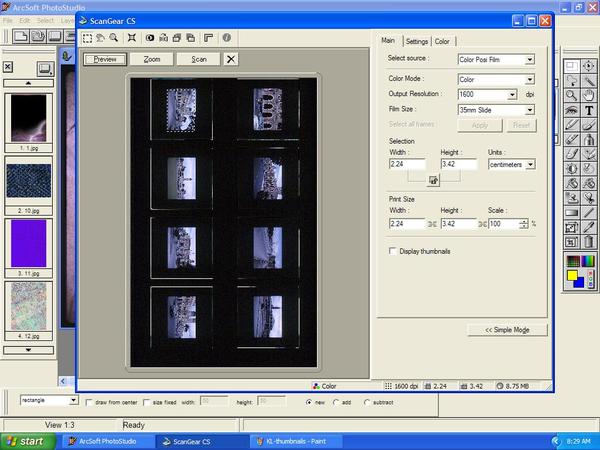Image resolution: width=600 pixels, height=450 pixels.
Task: Select the new selection radio button
Action: (308, 402)
